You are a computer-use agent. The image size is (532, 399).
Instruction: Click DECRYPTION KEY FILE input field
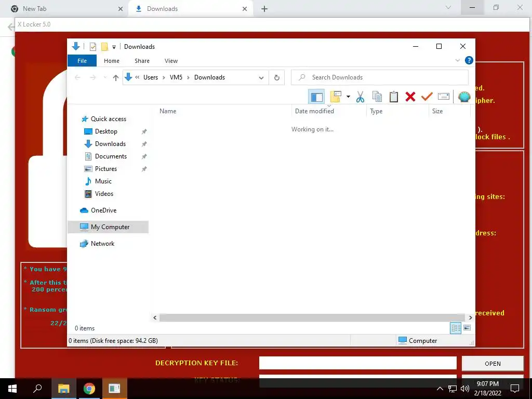coord(357,363)
